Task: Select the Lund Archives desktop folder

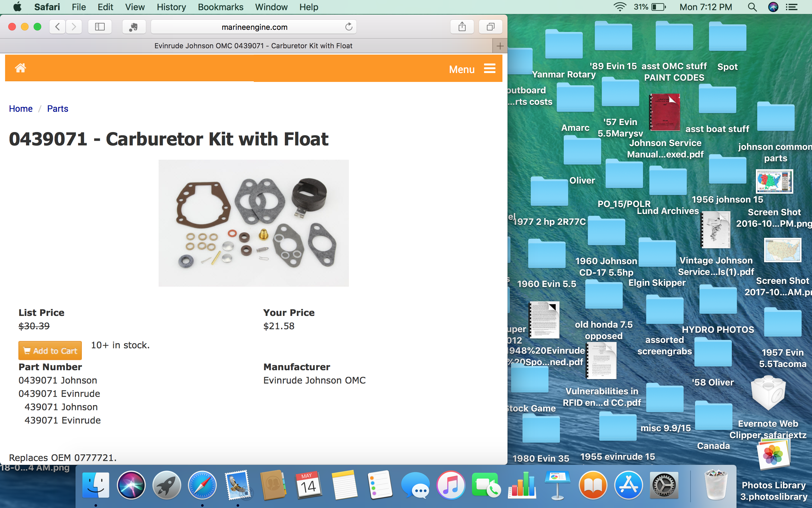Action: click(668, 180)
